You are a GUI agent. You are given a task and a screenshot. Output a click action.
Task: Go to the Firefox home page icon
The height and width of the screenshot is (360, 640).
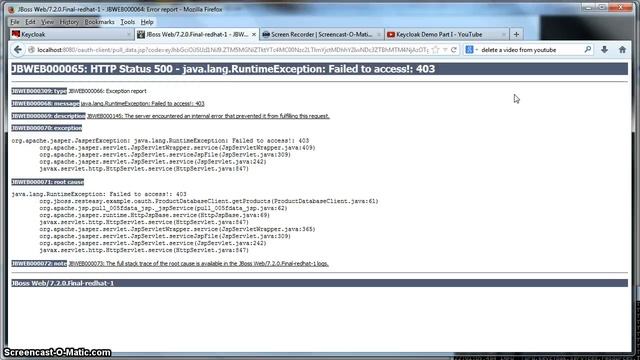coord(622,49)
